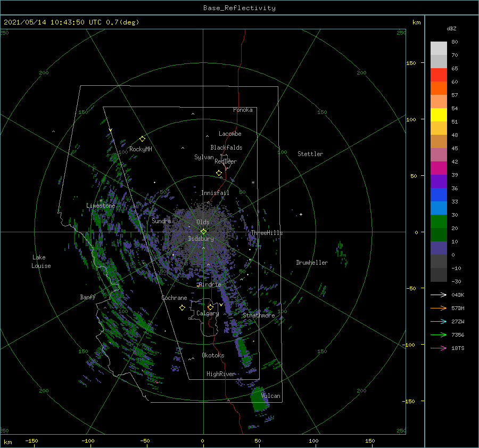
Task: Select the slate 10-0 dBZ color swatch
Action: point(439,248)
